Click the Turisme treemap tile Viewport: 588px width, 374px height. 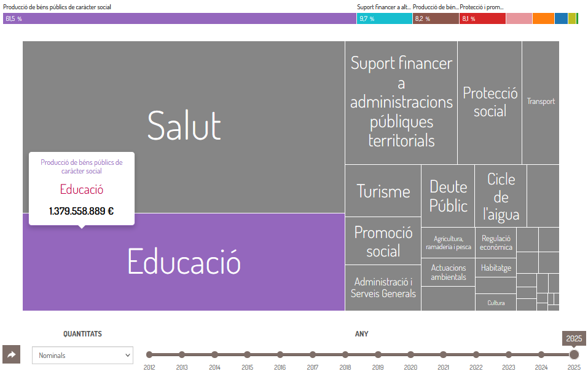(x=383, y=191)
